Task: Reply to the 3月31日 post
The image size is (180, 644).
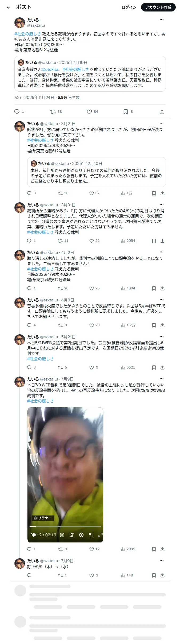Action: coord(31,241)
